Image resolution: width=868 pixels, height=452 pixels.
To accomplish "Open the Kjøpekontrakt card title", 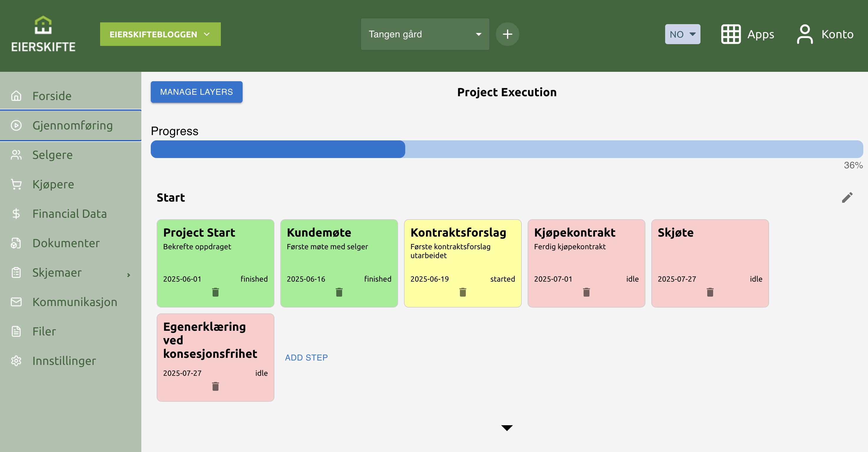I will pyautogui.click(x=574, y=233).
